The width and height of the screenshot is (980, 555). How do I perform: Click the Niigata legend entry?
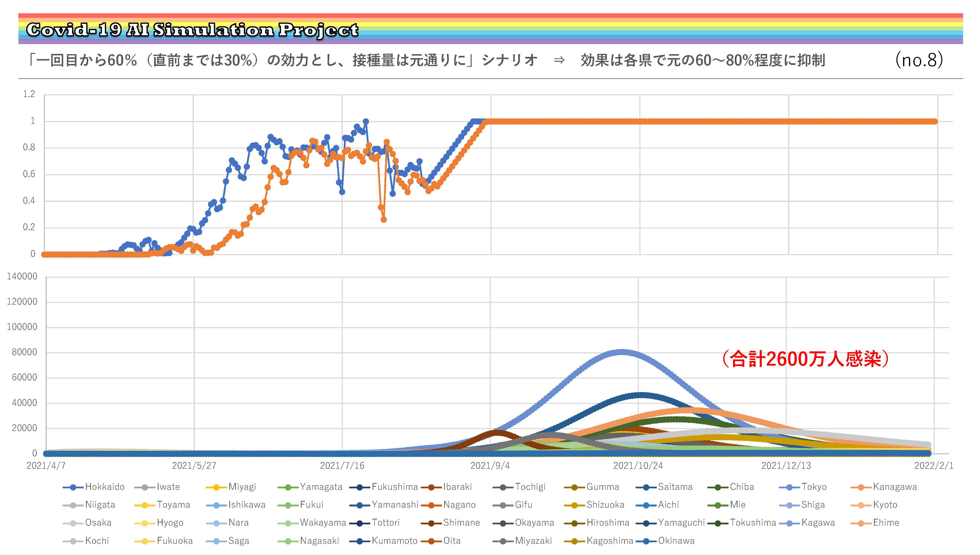tap(89, 505)
